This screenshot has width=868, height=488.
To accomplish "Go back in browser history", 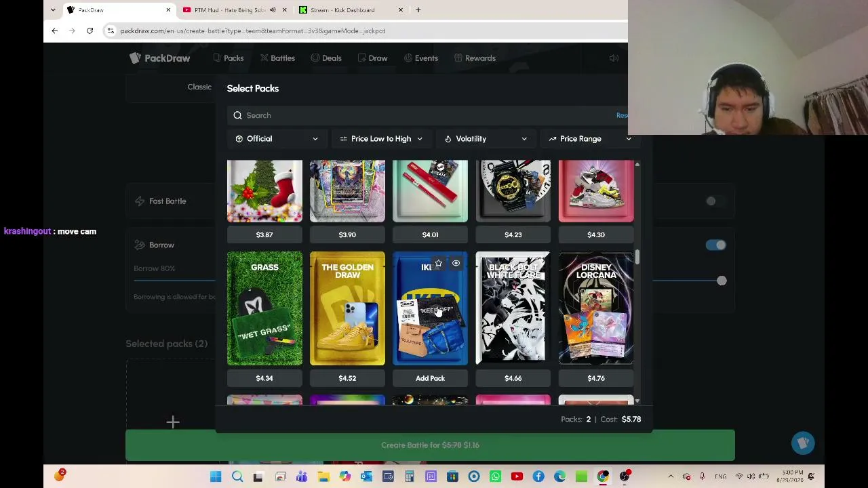I will (55, 30).
